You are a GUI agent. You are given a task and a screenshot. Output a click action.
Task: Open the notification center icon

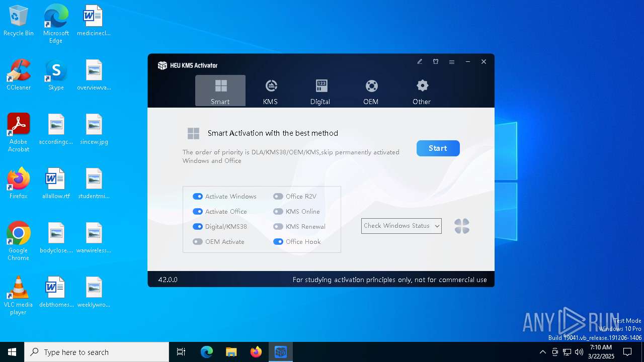coord(627,352)
